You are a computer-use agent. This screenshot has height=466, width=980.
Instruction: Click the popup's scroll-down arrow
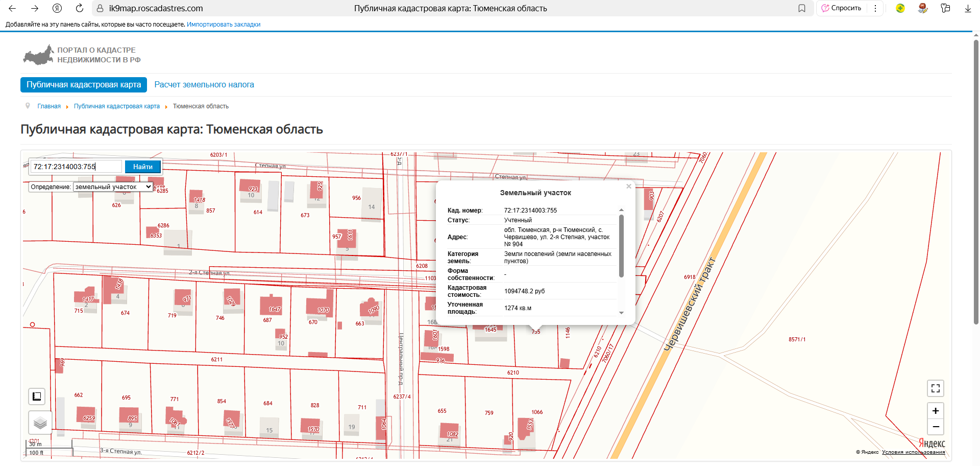click(621, 313)
